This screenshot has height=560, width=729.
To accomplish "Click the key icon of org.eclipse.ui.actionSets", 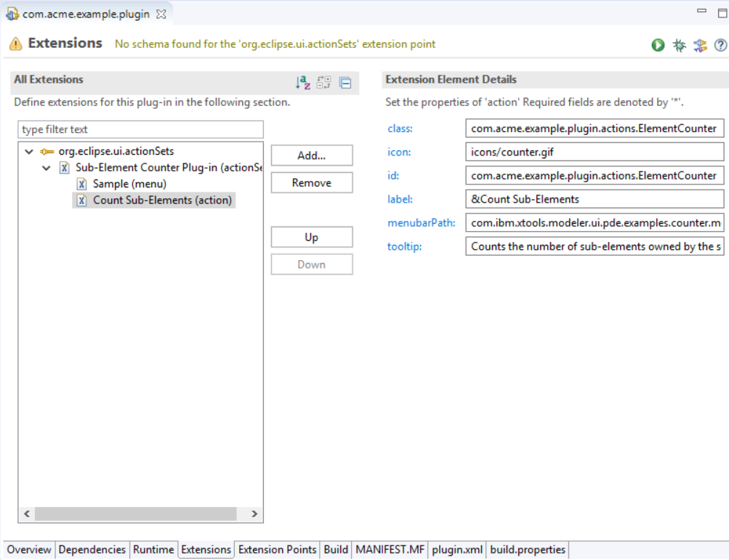I will tap(47, 152).
